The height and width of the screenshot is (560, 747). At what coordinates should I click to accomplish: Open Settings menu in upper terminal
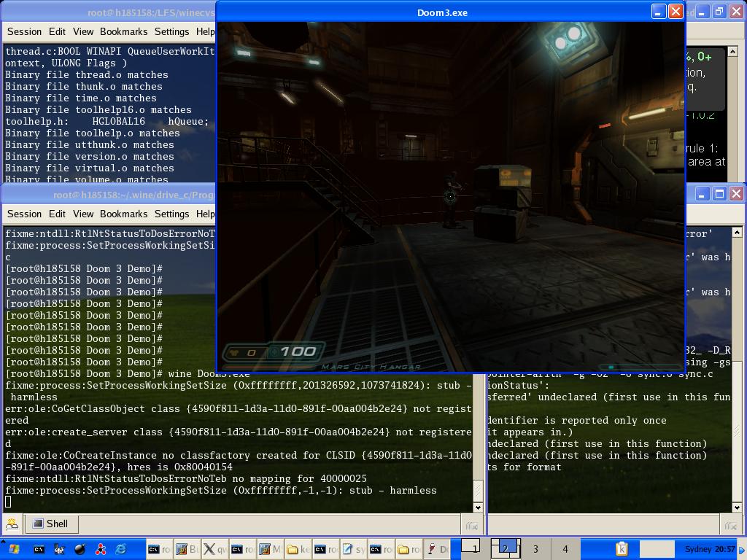(x=171, y=31)
